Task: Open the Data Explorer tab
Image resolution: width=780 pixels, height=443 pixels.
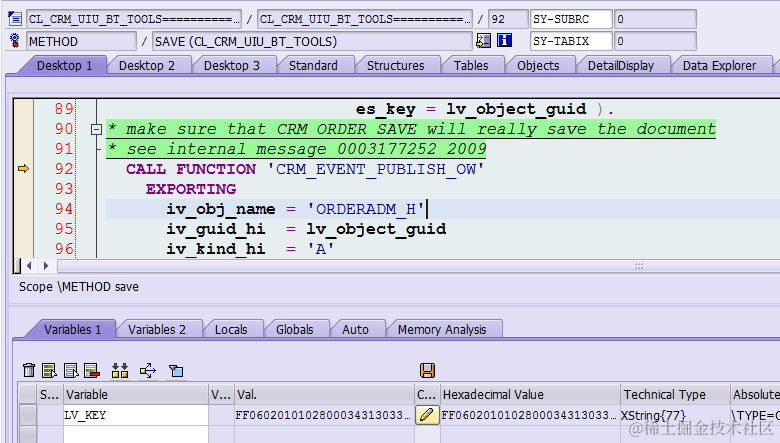Action: coord(719,66)
